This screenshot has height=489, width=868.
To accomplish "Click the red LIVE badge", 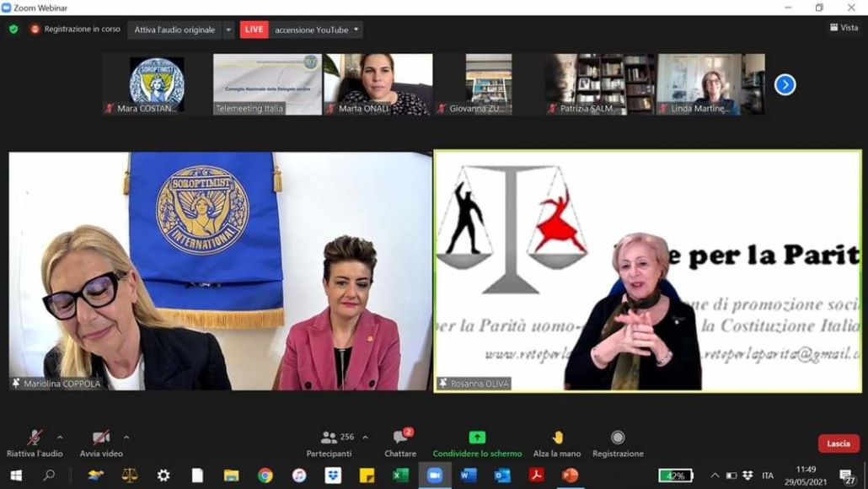I will 255,30.
